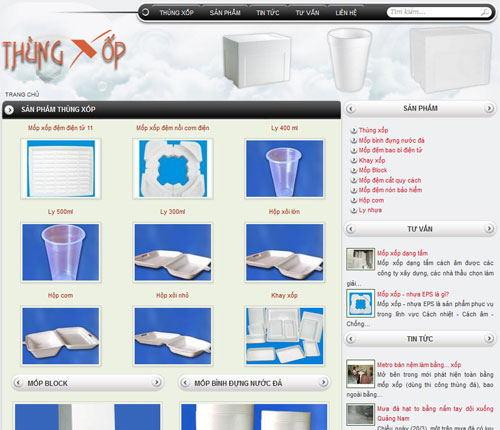
Task: Click bullet icon next to Thùng xốp
Action: point(354,130)
